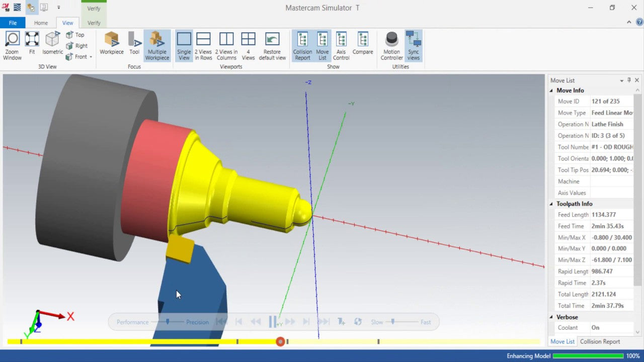Pin the Move List panel
The height and width of the screenshot is (362, 644).
[x=629, y=80]
